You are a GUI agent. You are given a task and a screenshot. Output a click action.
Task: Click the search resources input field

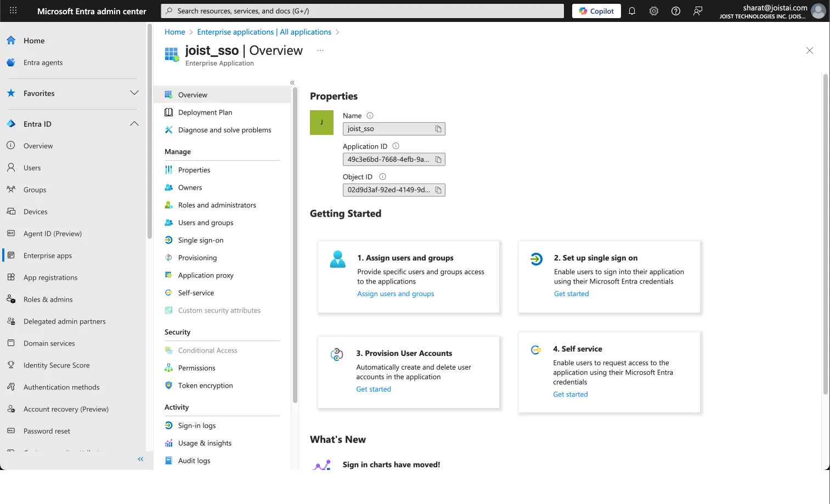click(362, 11)
